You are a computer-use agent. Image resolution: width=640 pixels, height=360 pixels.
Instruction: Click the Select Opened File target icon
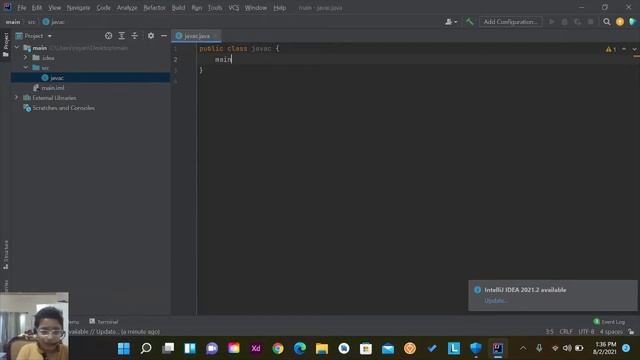click(109, 36)
